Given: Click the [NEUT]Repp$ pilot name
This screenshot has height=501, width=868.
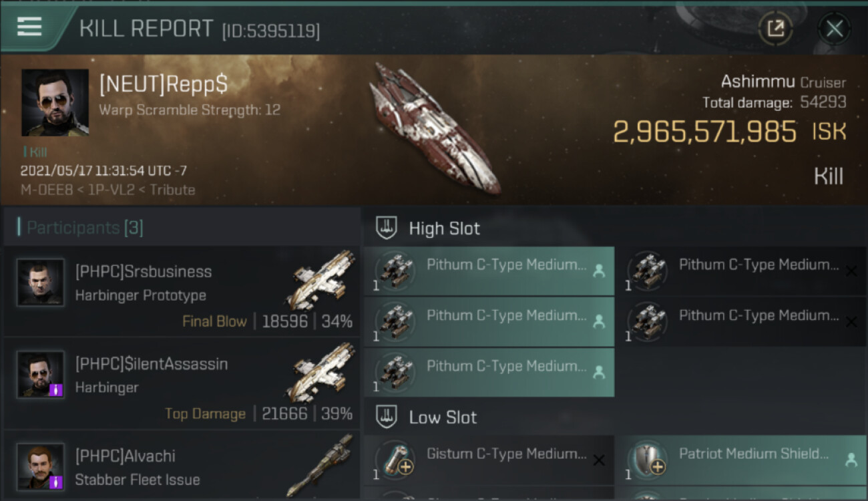Looking at the screenshot, I should coord(164,84).
